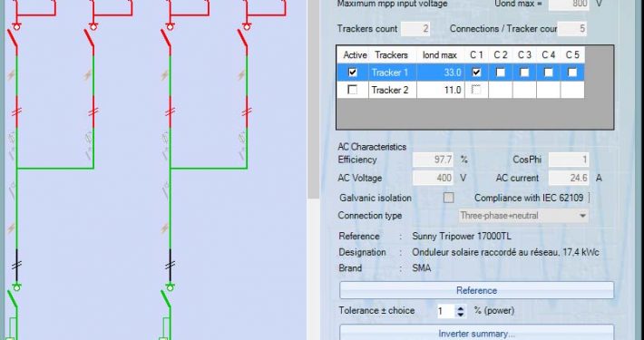The image size is (644, 340).
Task: Select faded lightning symbol on first line
Action: click(x=11, y=75)
